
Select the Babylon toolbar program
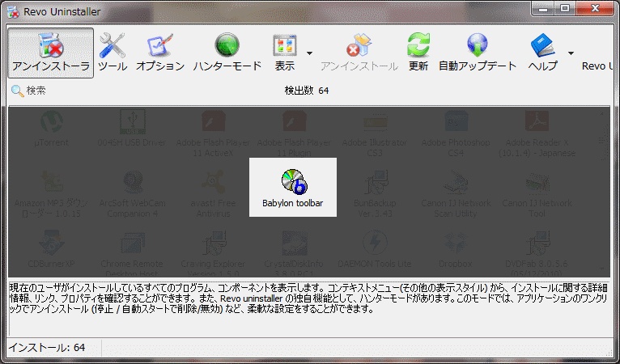[x=293, y=188]
